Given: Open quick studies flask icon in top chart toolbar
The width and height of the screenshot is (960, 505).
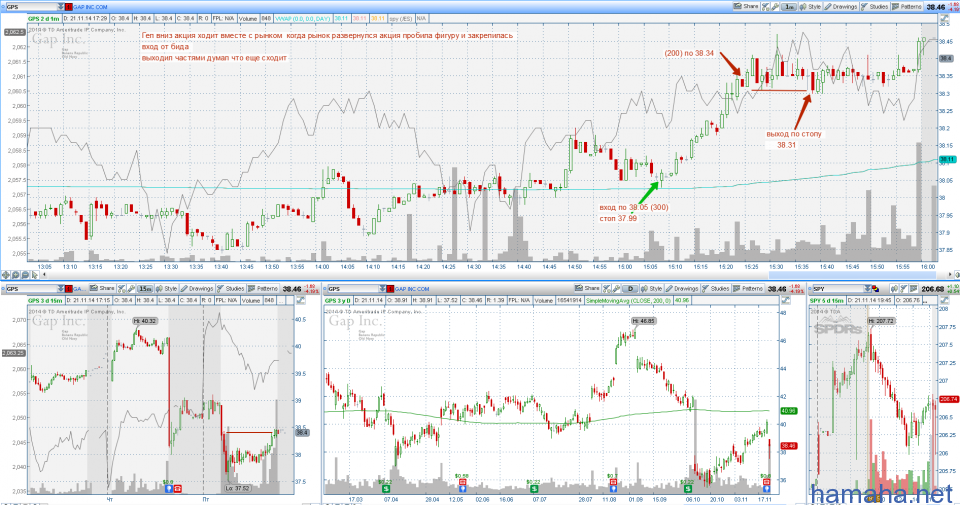Looking at the screenshot, I should tap(765, 6).
